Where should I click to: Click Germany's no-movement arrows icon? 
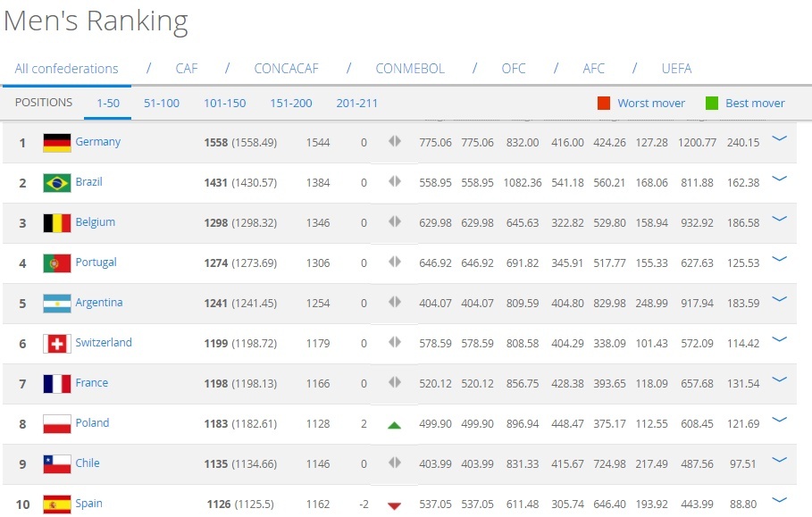394,142
